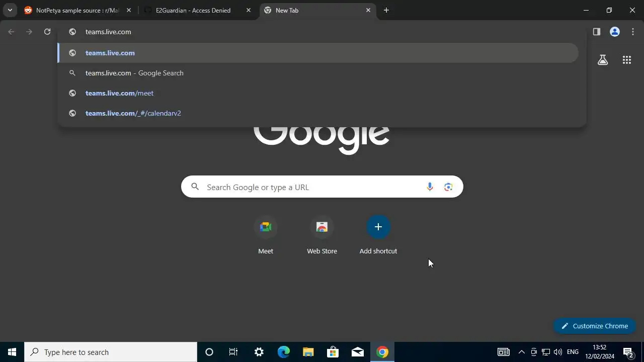Show hidden system tray icons
The width and height of the screenshot is (644, 362).
521,352
